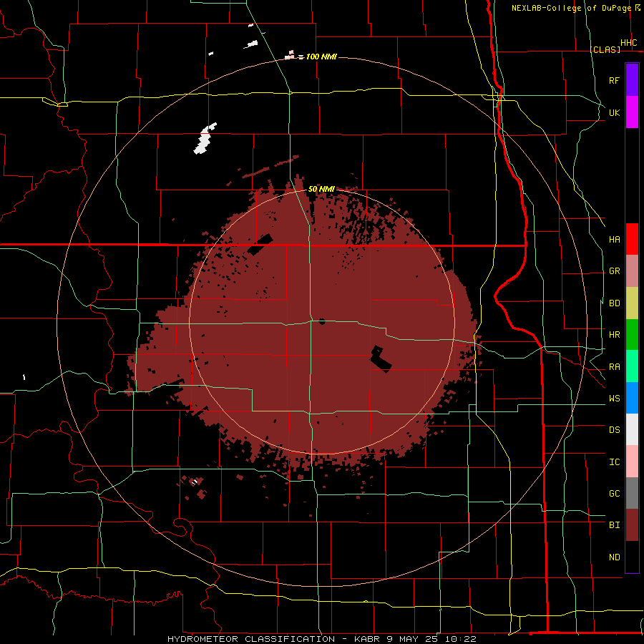
Task: Click the BI legend label
Action: tap(614, 525)
